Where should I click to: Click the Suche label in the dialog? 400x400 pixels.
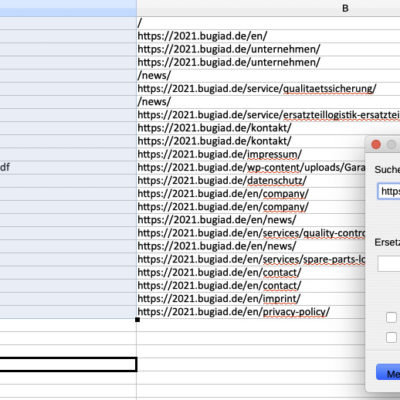[x=387, y=169]
